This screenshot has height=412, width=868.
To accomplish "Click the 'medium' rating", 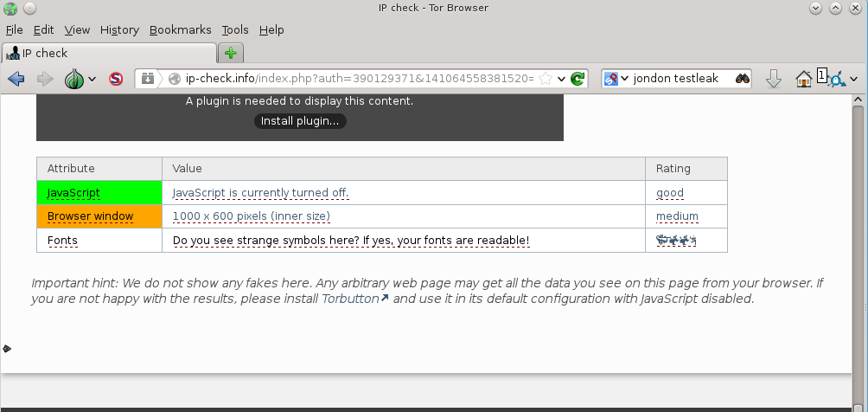I will (x=677, y=216).
